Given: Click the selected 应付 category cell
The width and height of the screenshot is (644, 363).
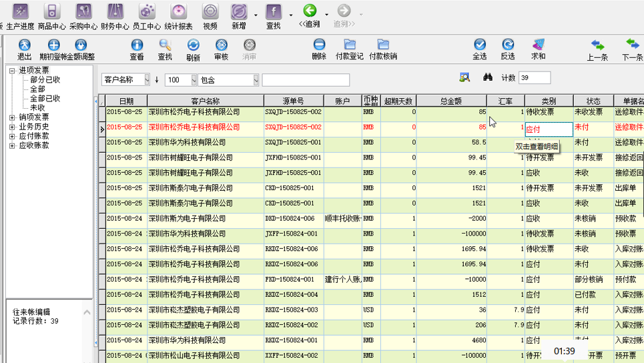Looking at the screenshot, I should coord(549,129).
